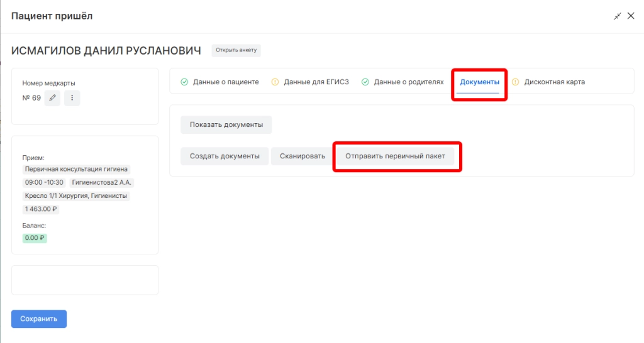
Task: Click green checkmark icon beside Данные о родителях
Action: (365, 82)
